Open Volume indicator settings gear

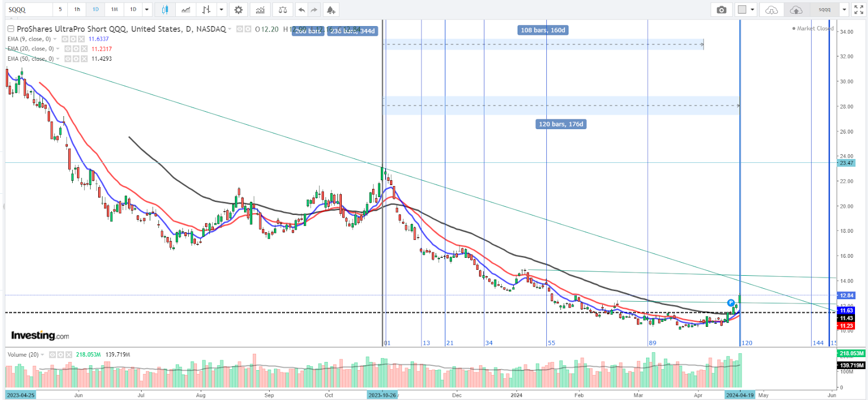[x=61, y=355]
